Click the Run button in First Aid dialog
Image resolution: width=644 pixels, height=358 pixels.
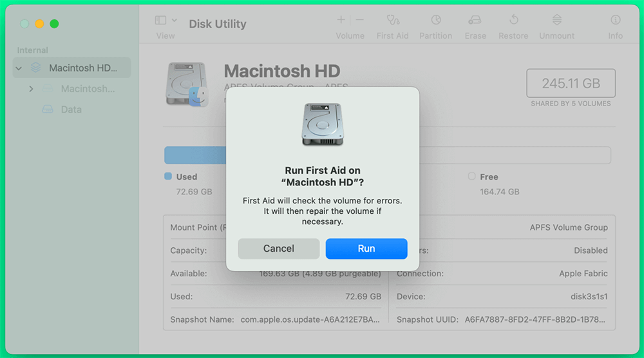pos(366,249)
